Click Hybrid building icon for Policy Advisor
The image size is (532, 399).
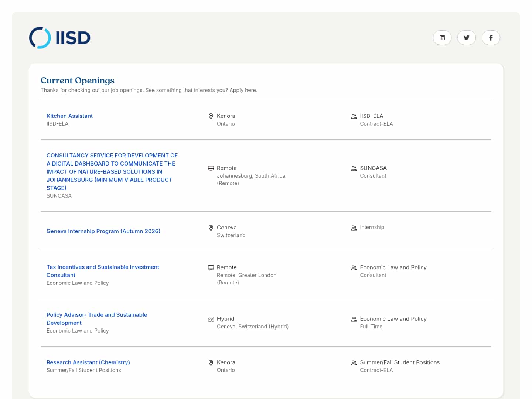click(211, 319)
